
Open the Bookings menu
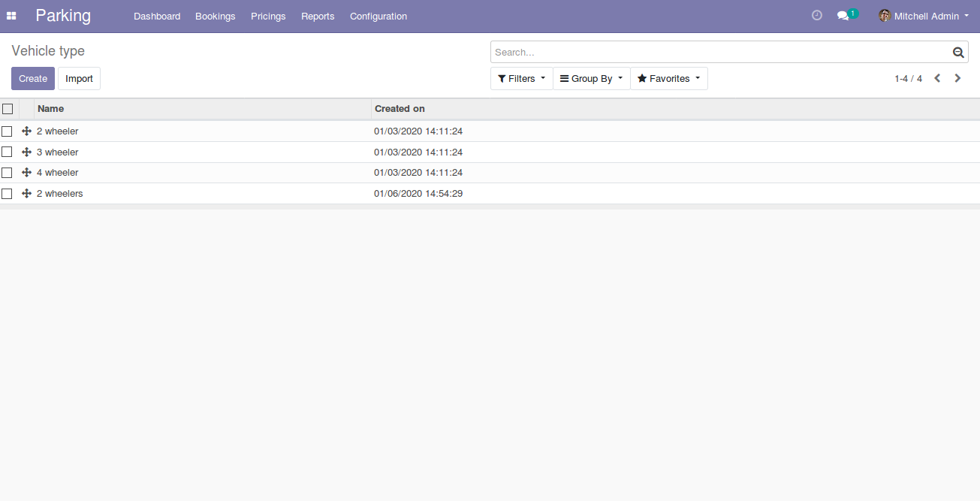[x=215, y=16]
